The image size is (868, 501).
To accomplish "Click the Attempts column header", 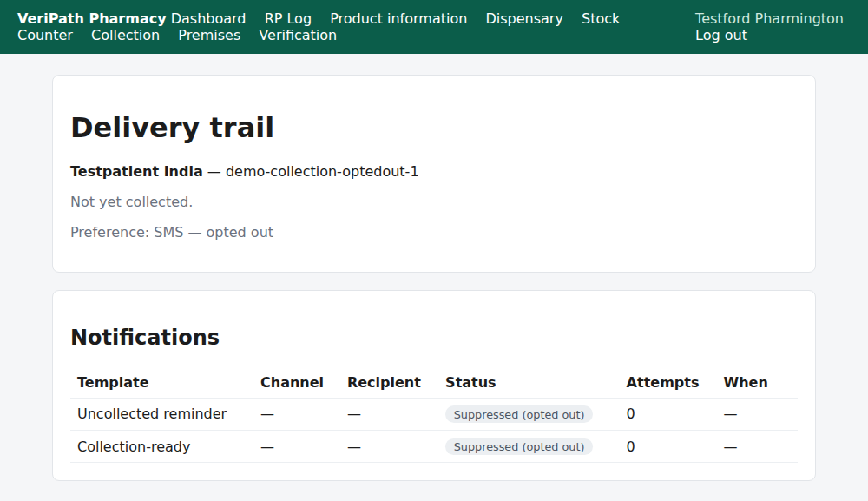I will click(x=662, y=383).
